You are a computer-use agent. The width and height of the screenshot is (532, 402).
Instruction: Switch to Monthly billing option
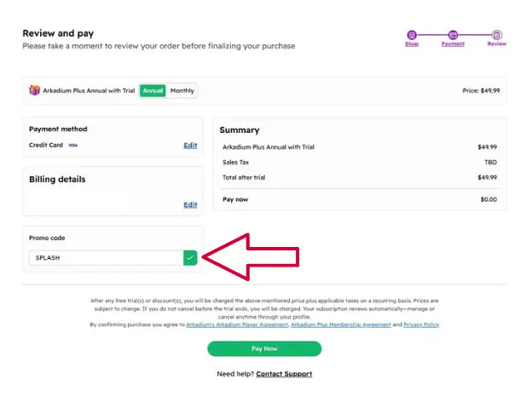(182, 91)
